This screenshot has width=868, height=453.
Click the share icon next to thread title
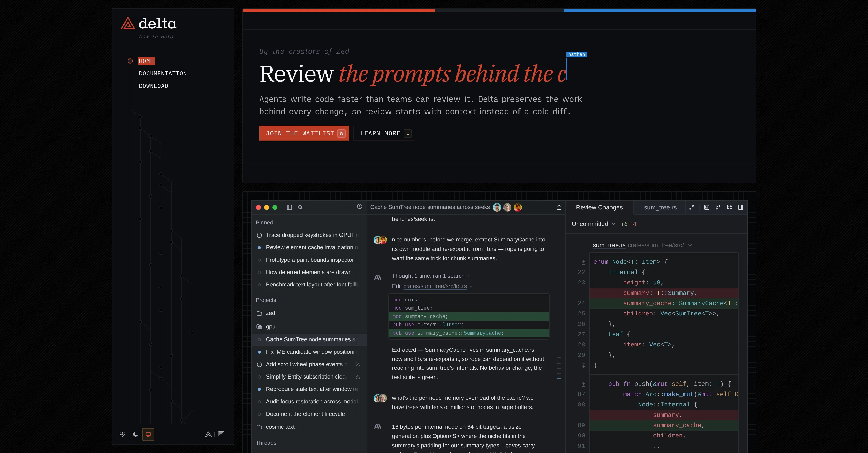click(559, 207)
